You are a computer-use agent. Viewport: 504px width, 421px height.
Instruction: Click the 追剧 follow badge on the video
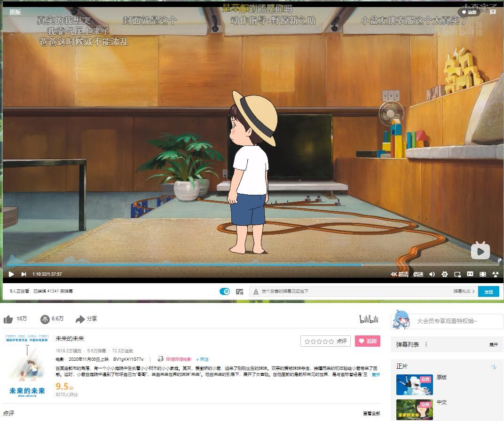469,12
